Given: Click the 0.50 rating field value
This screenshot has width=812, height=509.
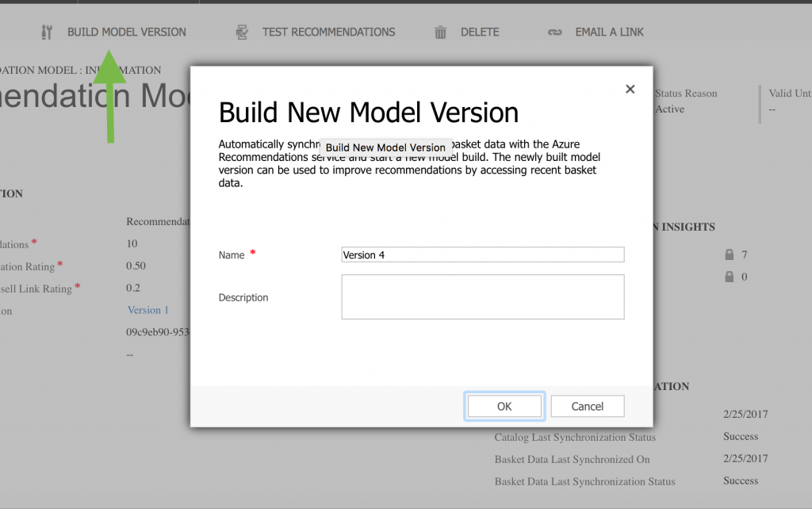Looking at the screenshot, I should (136, 266).
